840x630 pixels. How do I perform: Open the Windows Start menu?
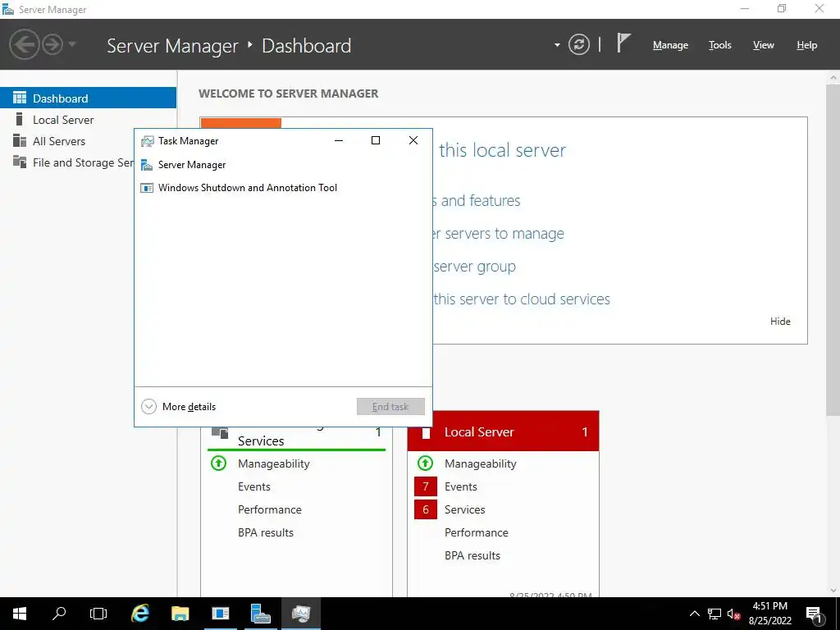pyautogui.click(x=20, y=614)
